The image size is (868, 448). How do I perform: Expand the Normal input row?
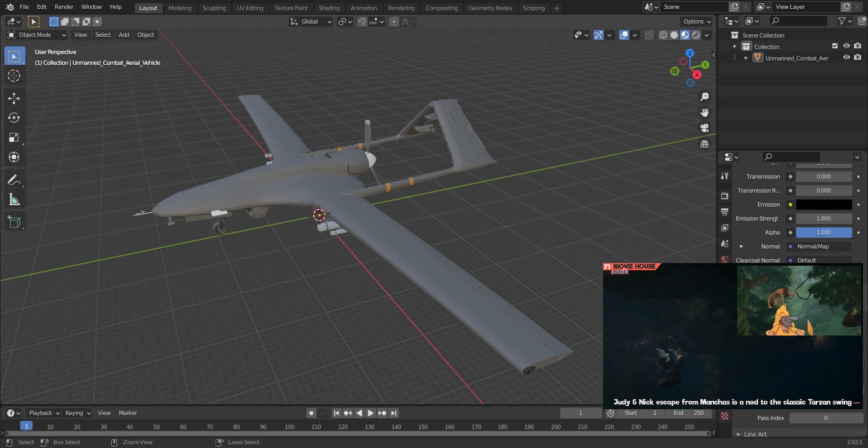coord(741,247)
